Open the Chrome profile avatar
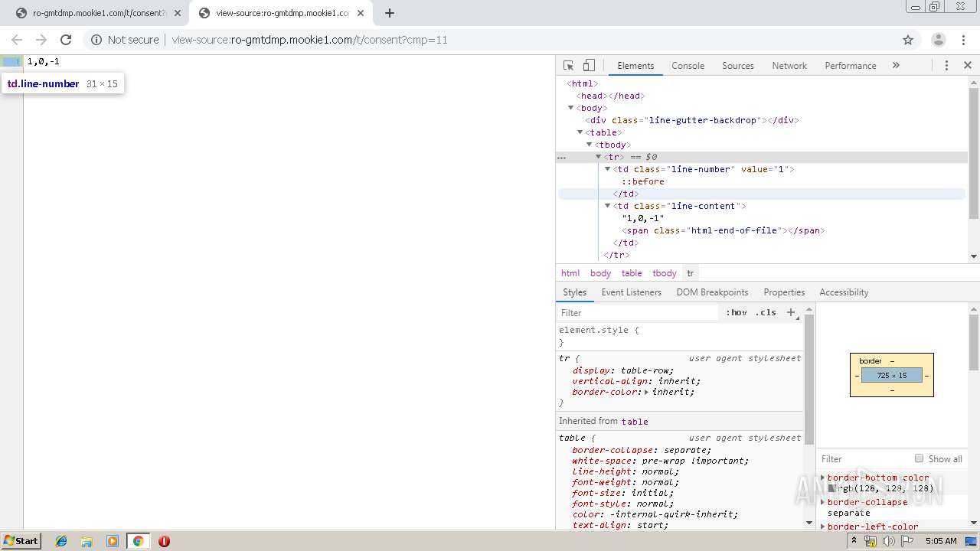This screenshot has width=980, height=551. click(x=938, y=40)
